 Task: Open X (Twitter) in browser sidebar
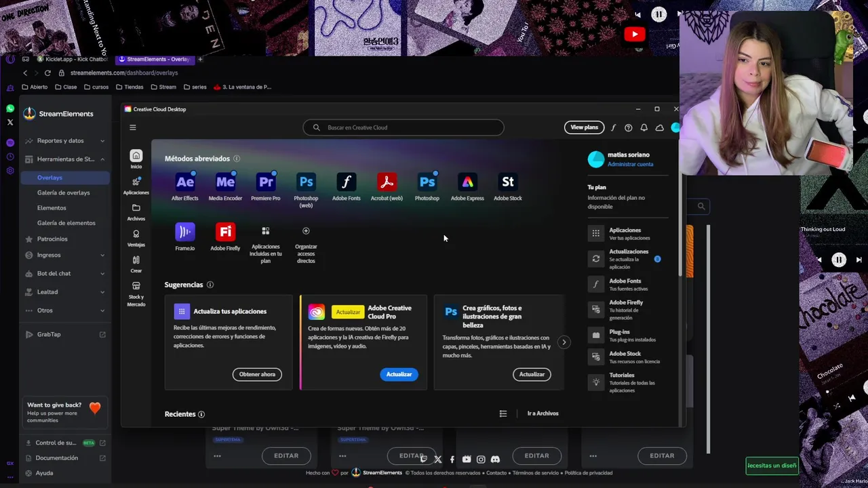[10, 123]
